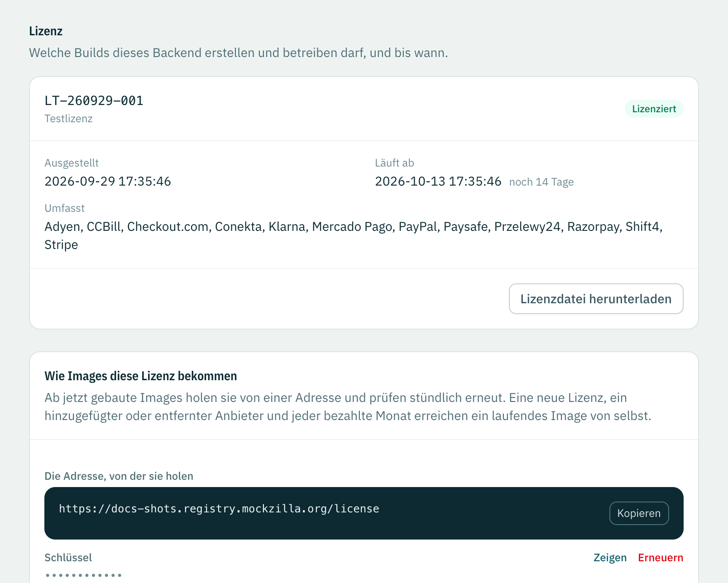
Task: Click the 'Welche Builds dieses Backend' description
Action: coord(239,53)
